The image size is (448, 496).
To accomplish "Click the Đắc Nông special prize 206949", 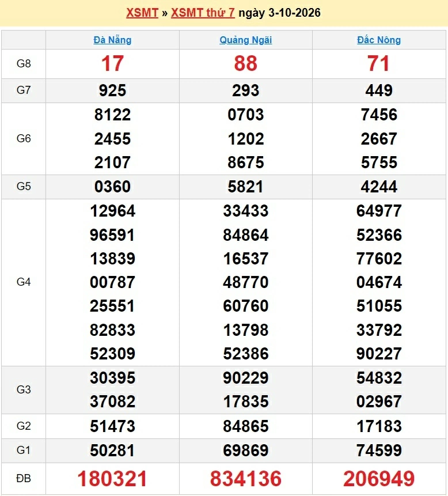I will 379,479.
